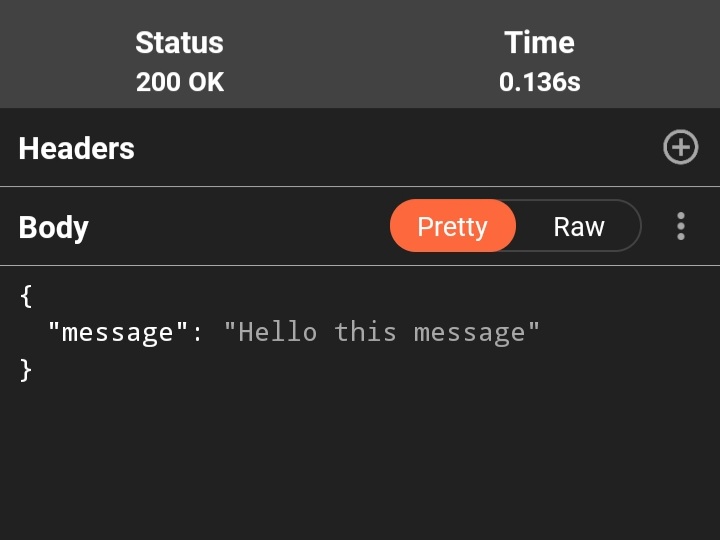The height and width of the screenshot is (540, 720).
Task: Open the Body three-dot options menu
Action: click(681, 226)
